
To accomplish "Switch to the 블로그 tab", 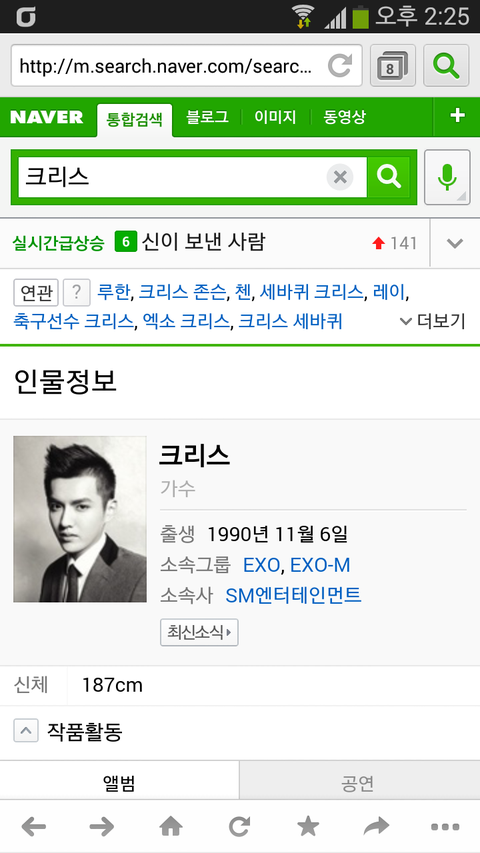I will [x=207, y=117].
